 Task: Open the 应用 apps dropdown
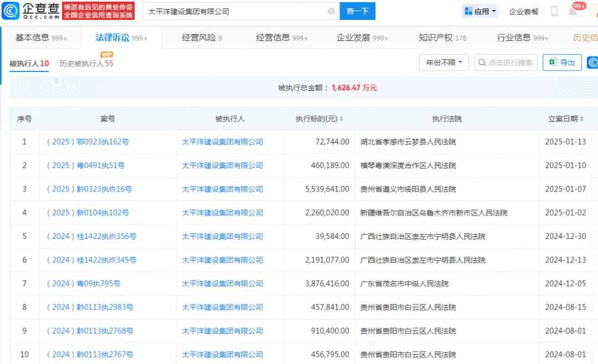pos(480,11)
